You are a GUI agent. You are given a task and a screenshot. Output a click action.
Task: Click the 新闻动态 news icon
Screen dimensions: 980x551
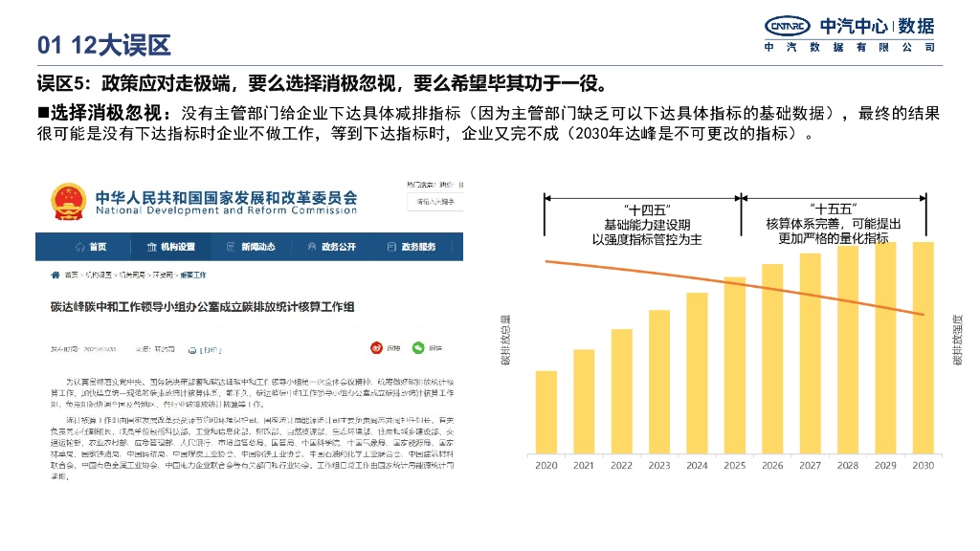pyautogui.click(x=230, y=246)
